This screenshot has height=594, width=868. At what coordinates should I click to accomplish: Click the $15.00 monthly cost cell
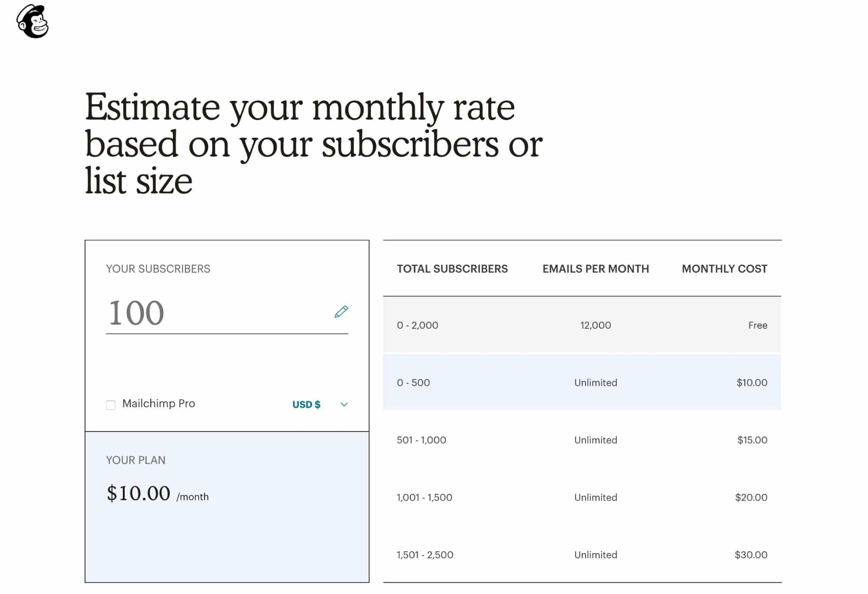click(x=752, y=440)
